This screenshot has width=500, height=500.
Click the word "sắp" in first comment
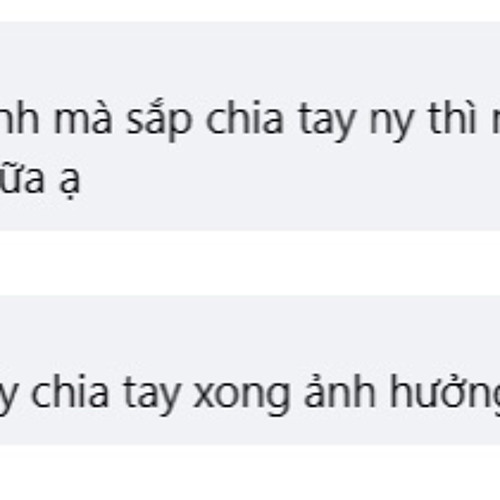(x=160, y=120)
